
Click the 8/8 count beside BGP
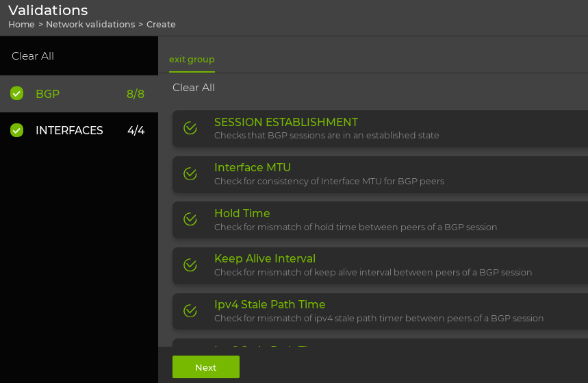coord(136,94)
